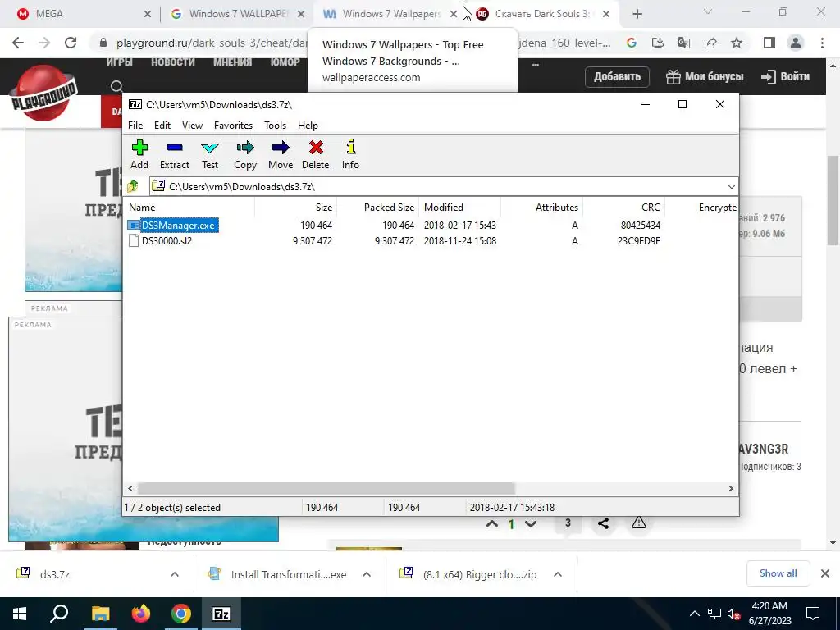Open the Edit menu in 7-Zip

click(162, 126)
